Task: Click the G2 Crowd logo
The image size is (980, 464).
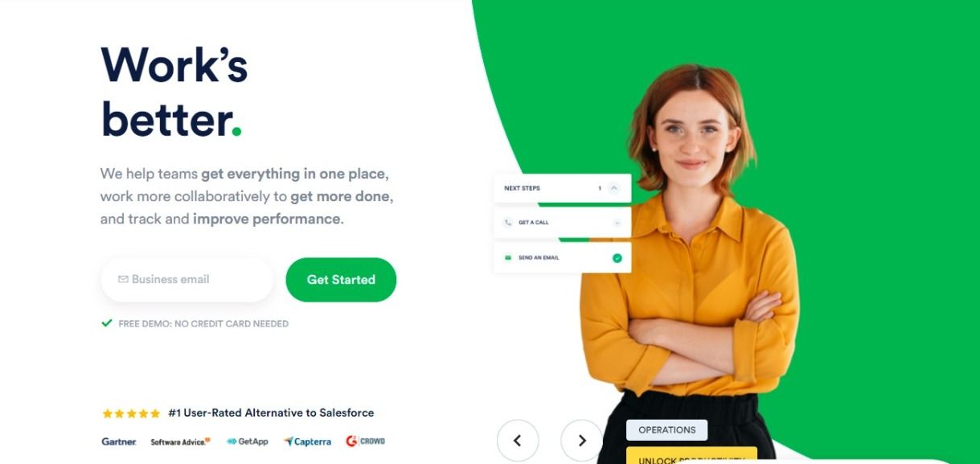Action: (x=365, y=441)
